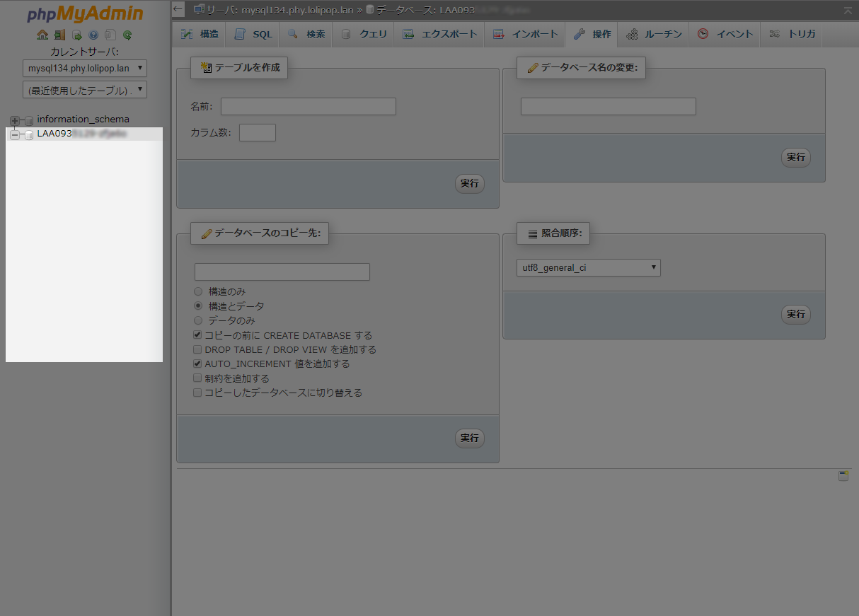
Task: Click 実行 to create the new table
Action: point(469,183)
